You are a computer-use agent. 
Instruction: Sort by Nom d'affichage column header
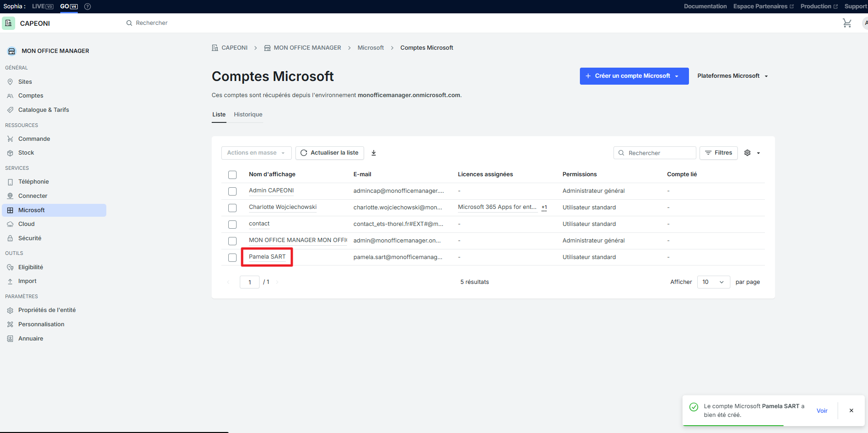[272, 174]
